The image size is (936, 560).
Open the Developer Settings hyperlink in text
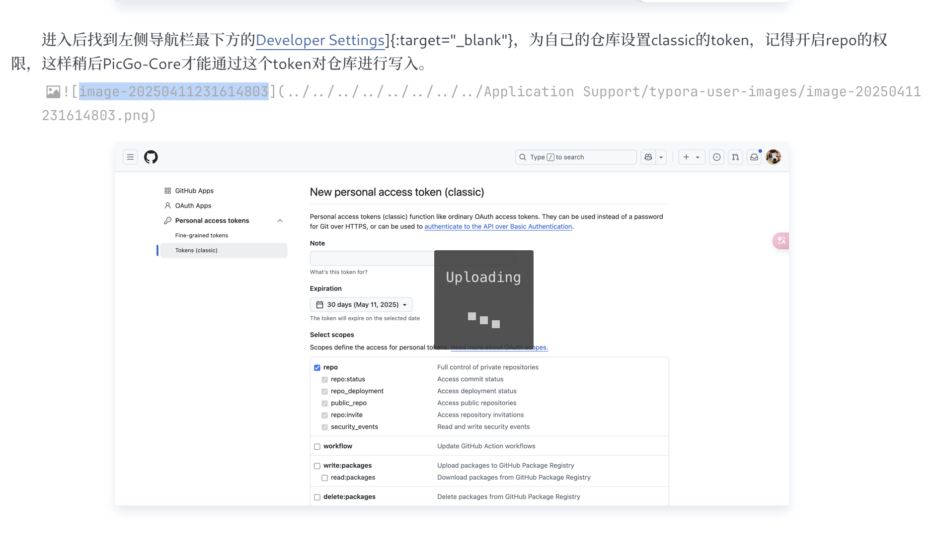point(320,40)
